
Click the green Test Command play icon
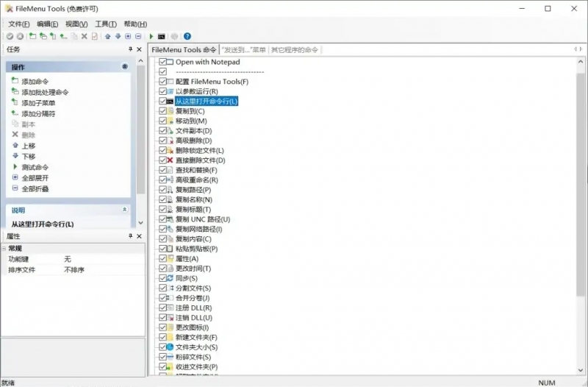tap(151, 36)
